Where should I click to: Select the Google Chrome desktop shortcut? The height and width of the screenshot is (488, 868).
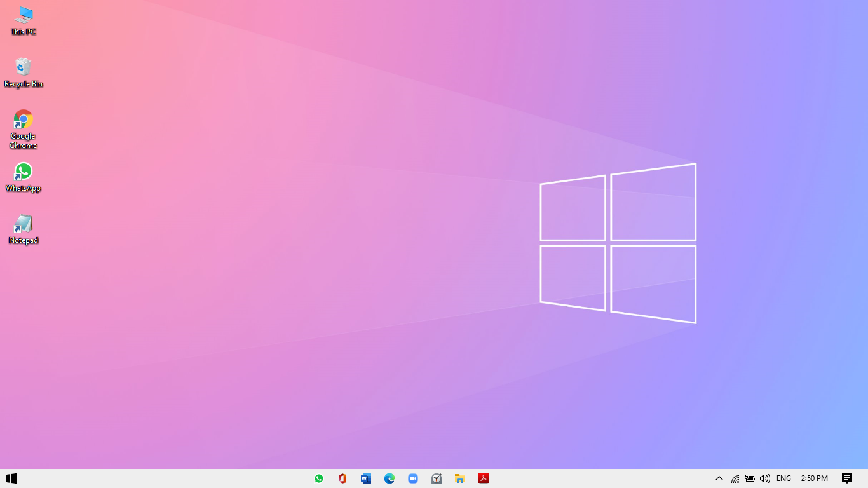pyautogui.click(x=24, y=130)
